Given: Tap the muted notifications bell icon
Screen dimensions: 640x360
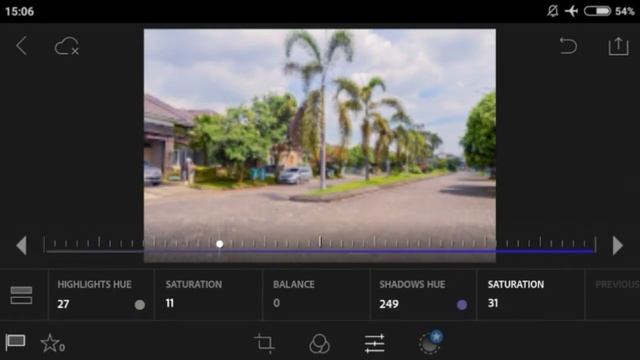Looking at the screenshot, I should [x=552, y=11].
